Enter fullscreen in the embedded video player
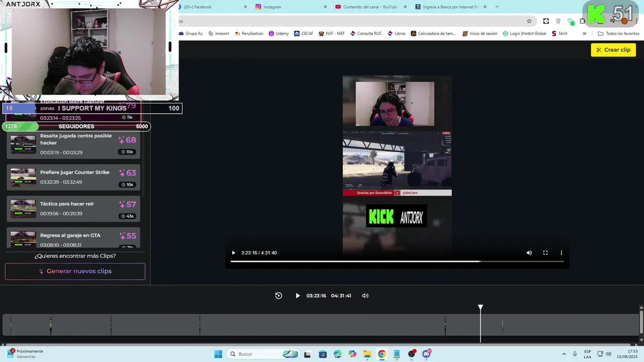 tap(545, 253)
